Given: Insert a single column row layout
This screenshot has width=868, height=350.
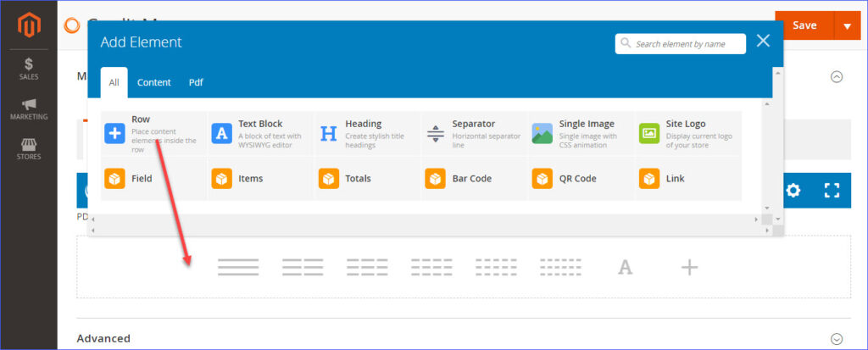Looking at the screenshot, I should (238, 268).
